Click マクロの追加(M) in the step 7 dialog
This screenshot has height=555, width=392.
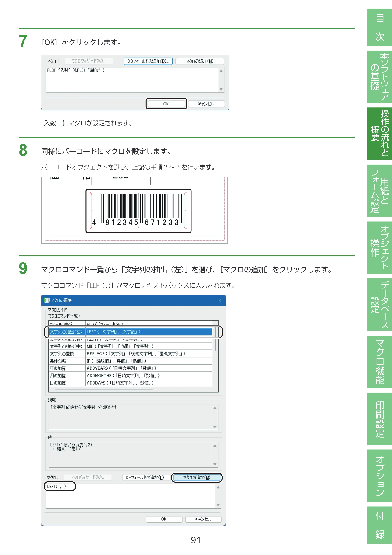200,61
